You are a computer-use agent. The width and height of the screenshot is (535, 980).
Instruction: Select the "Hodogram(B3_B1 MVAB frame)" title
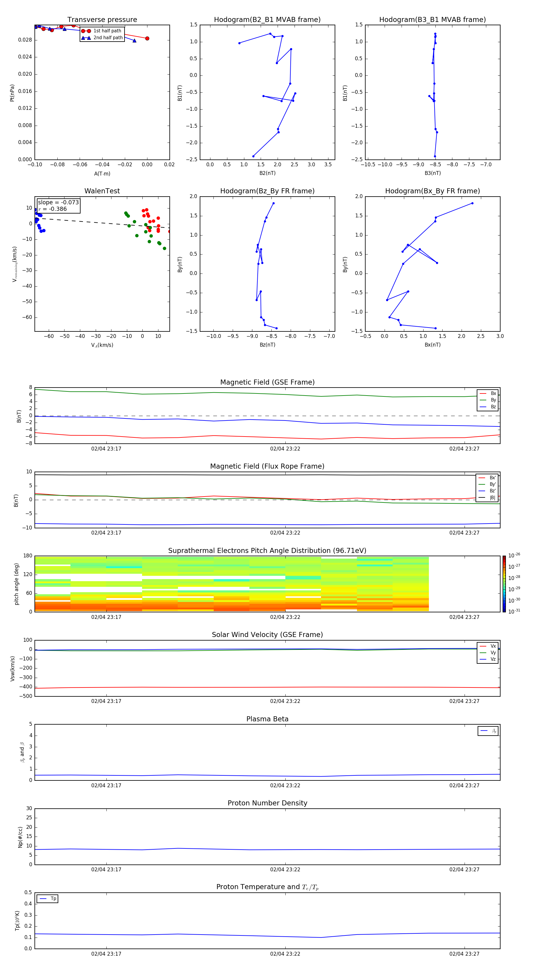(x=432, y=20)
